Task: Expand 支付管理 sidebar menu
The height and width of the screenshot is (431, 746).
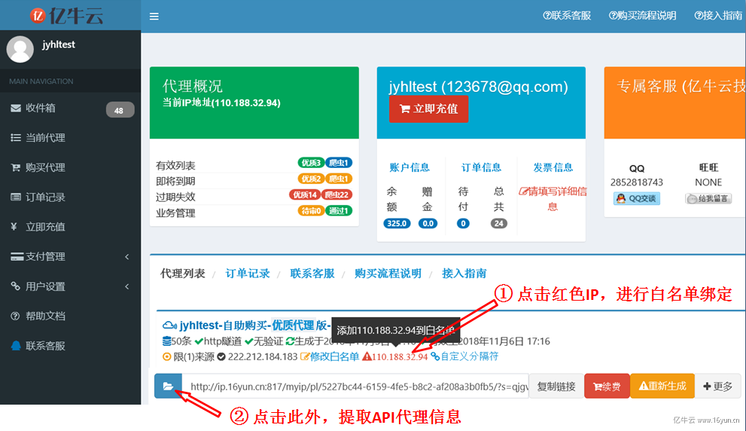Action: 70,257
